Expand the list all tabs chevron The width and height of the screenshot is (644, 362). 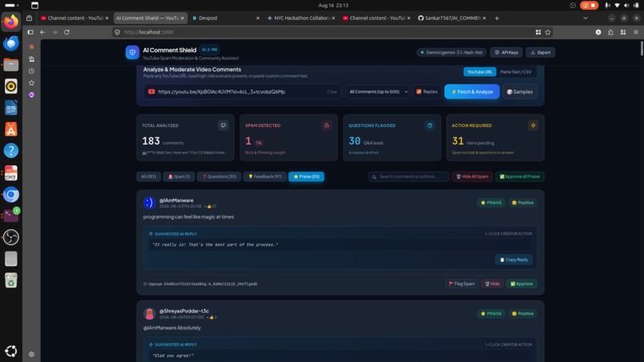(x=585, y=18)
